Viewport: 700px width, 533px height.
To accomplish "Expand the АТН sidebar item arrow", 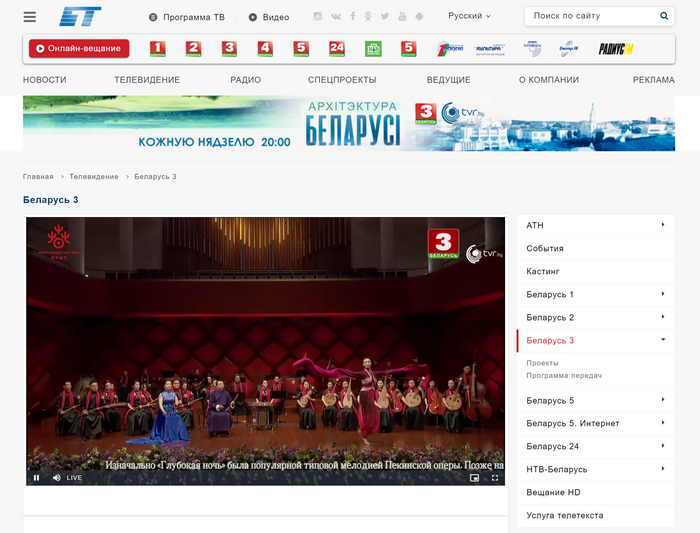I will 663,225.
